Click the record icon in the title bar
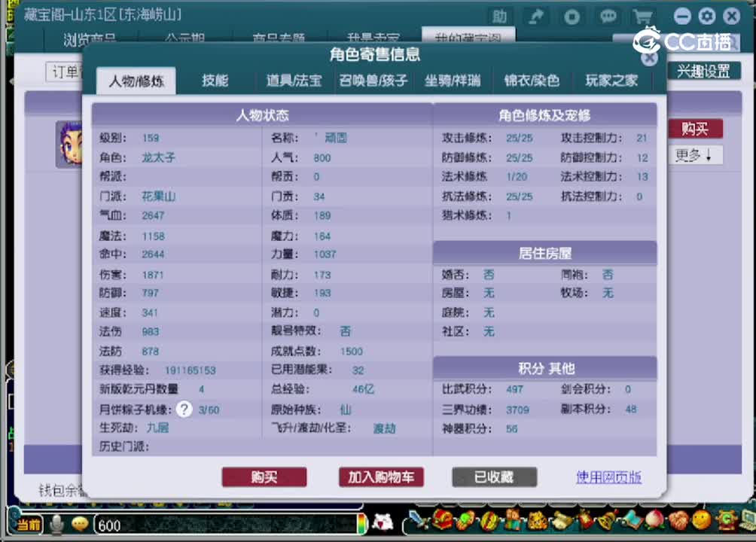756x542 pixels. 571,16
